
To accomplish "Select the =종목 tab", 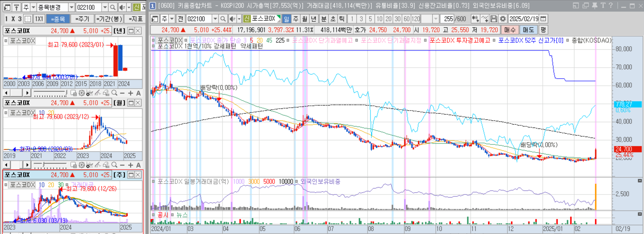I will [58, 19].
